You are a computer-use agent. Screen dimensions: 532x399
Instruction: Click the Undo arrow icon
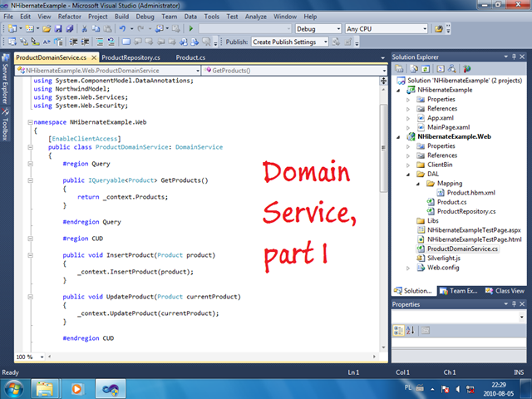click(x=122, y=29)
